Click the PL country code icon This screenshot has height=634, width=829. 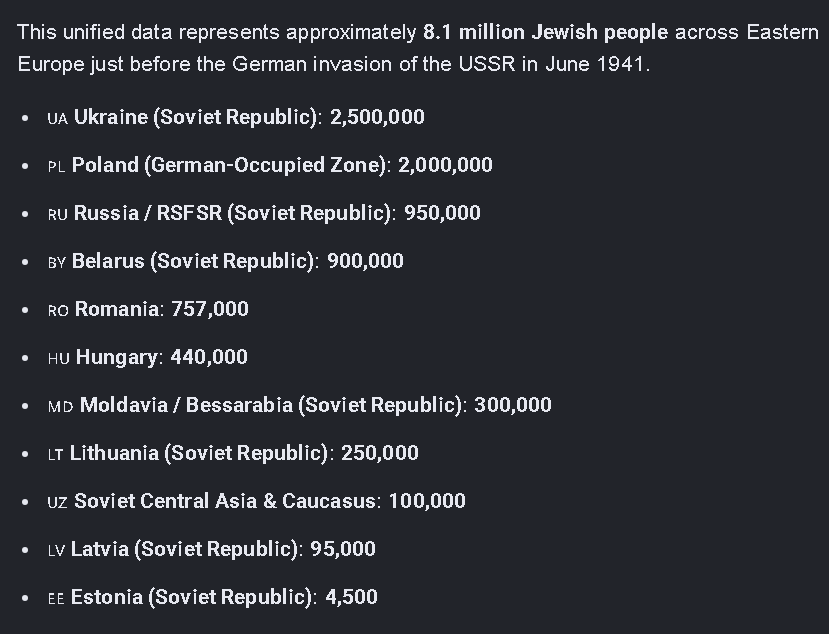coord(57,167)
